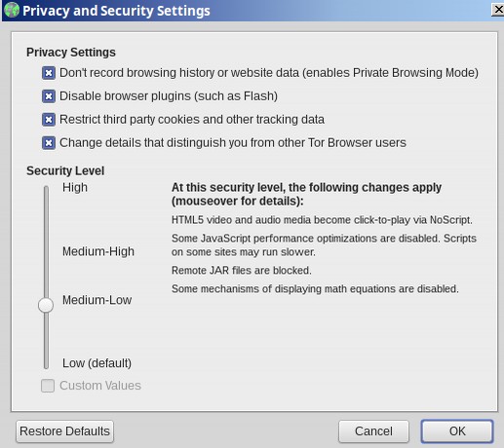The height and width of the screenshot is (448, 504).
Task: Enable the Custom Values checkbox
Action: tap(48, 386)
